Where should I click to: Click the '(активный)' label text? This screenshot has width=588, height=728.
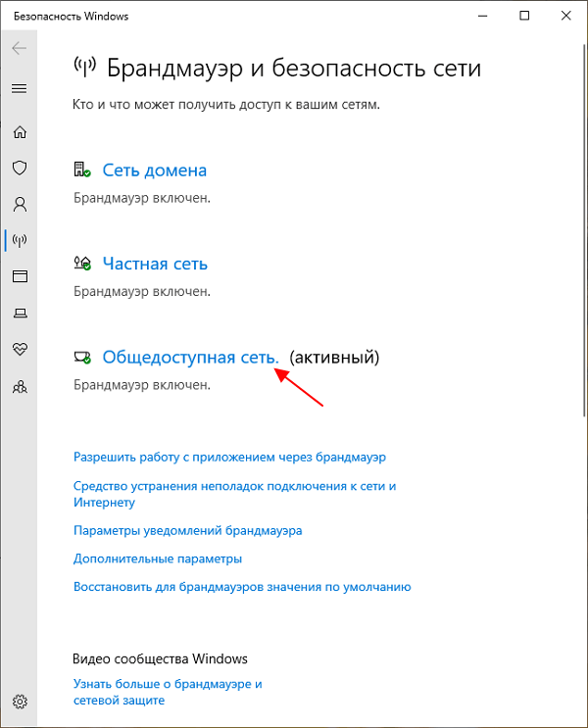334,357
